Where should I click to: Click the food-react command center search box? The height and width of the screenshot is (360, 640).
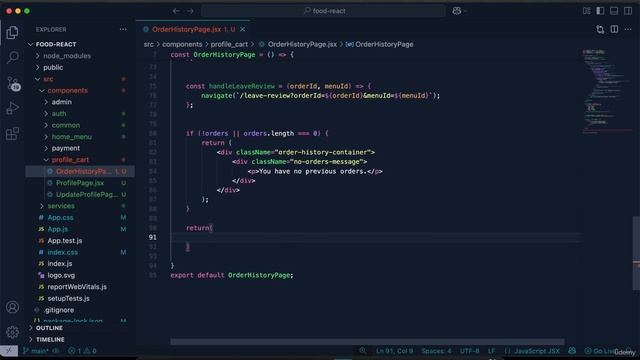tap(324, 11)
